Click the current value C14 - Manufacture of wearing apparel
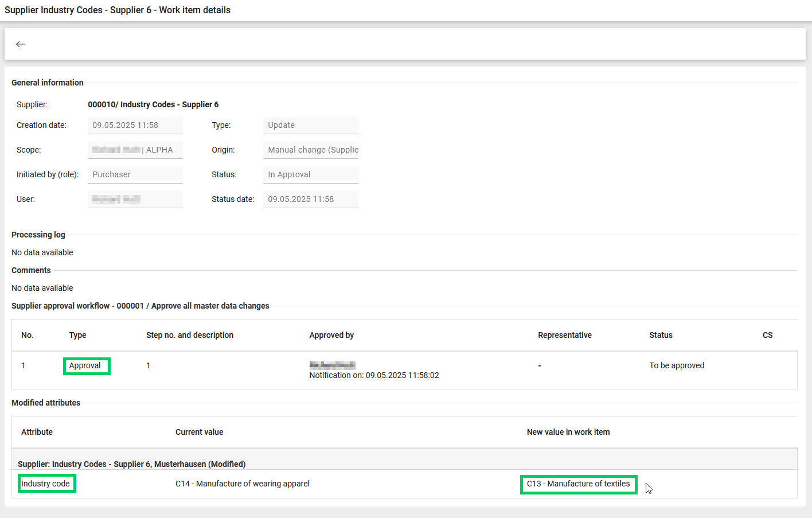 tap(243, 484)
